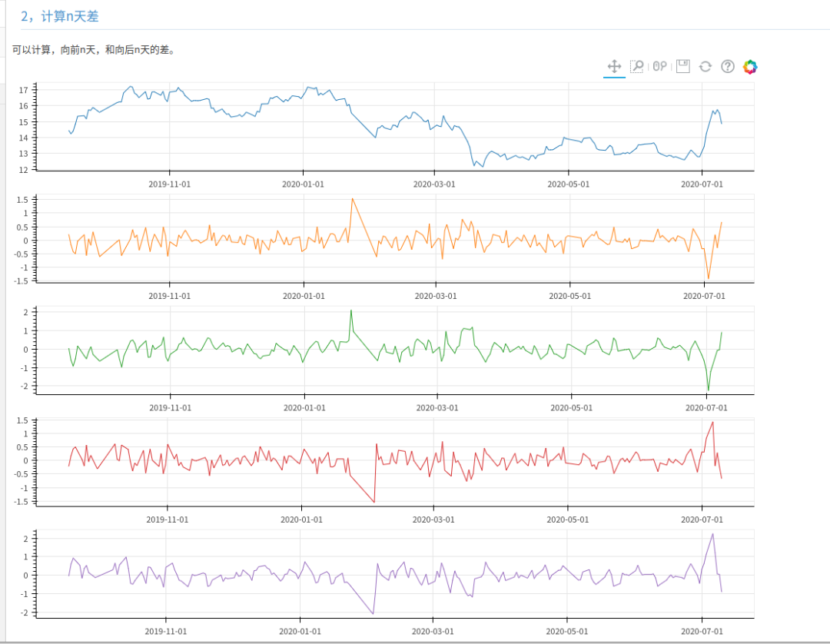The image size is (830, 644).
Task: Select the Box Zoom tool
Action: (x=637, y=67)
